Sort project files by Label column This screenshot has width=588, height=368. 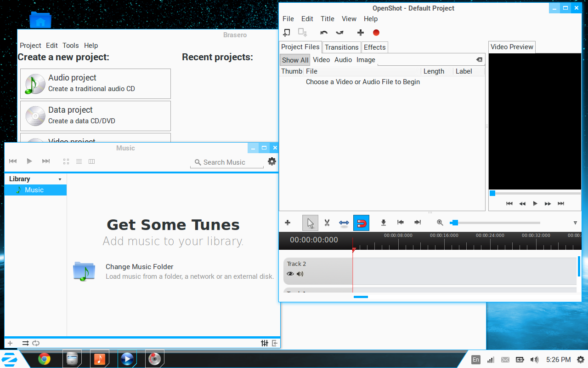(469, 71)
